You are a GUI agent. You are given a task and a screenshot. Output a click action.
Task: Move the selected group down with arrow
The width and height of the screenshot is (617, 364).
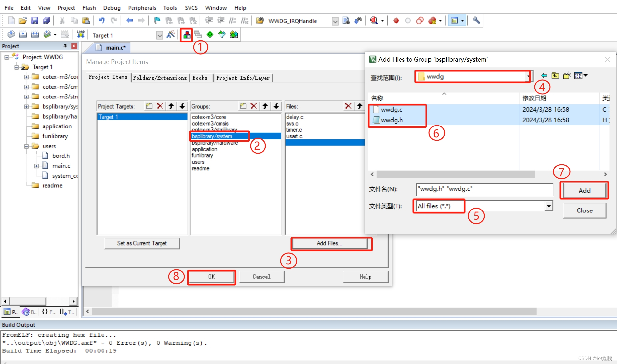(276, 106)
